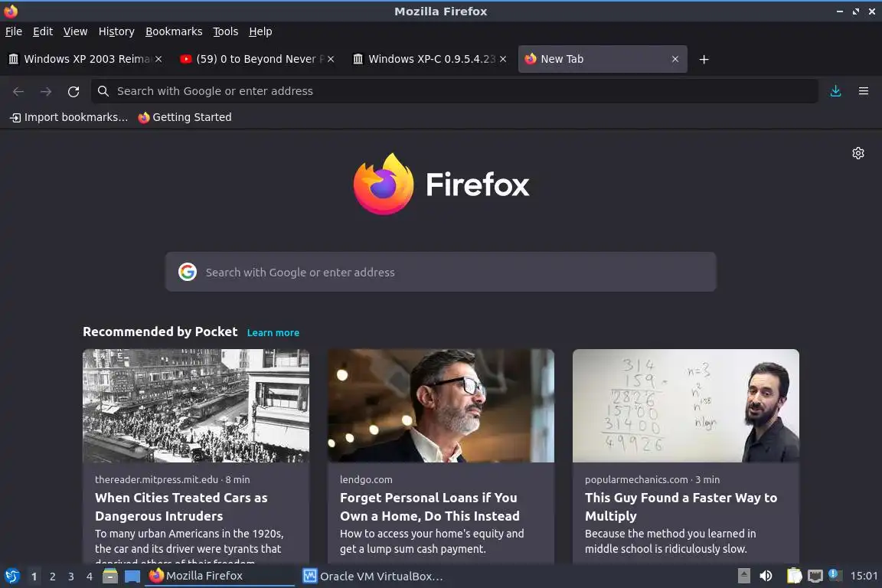Open the View menu
The height and width of the screenshot is (588, 882).
click(x=75, y=31)
